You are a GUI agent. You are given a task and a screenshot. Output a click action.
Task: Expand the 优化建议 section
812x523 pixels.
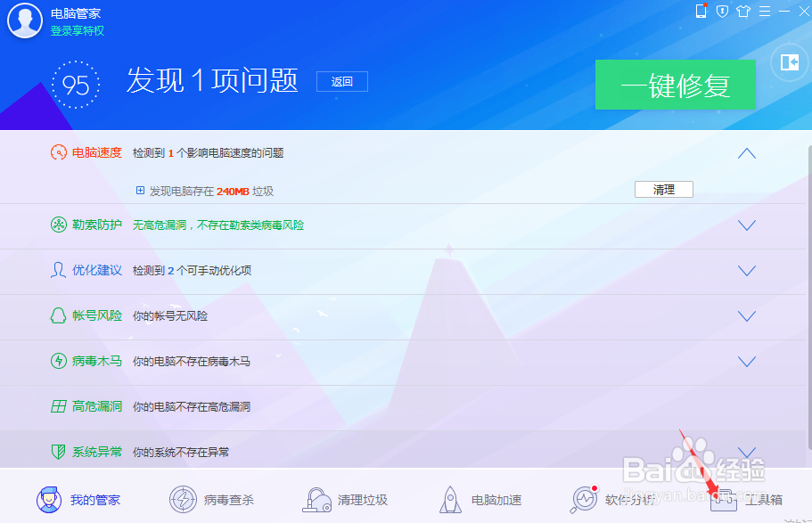746,270
